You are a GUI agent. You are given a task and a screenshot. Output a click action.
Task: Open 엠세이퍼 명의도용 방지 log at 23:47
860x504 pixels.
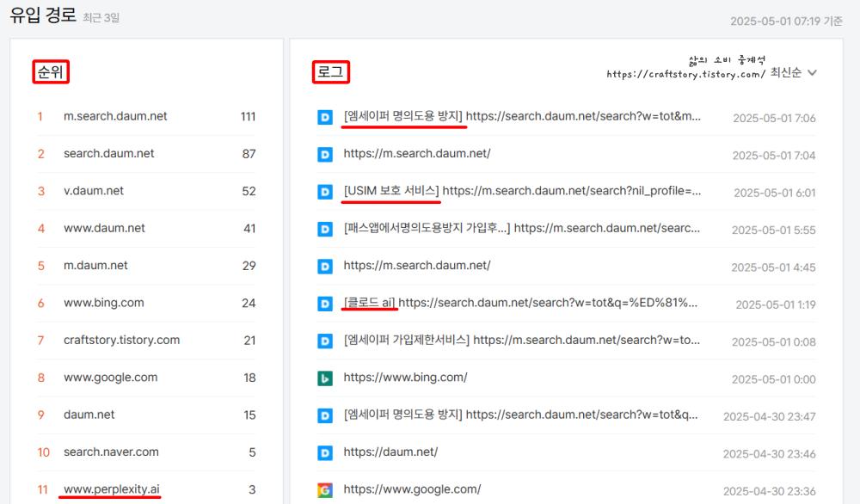click(520, 415)
